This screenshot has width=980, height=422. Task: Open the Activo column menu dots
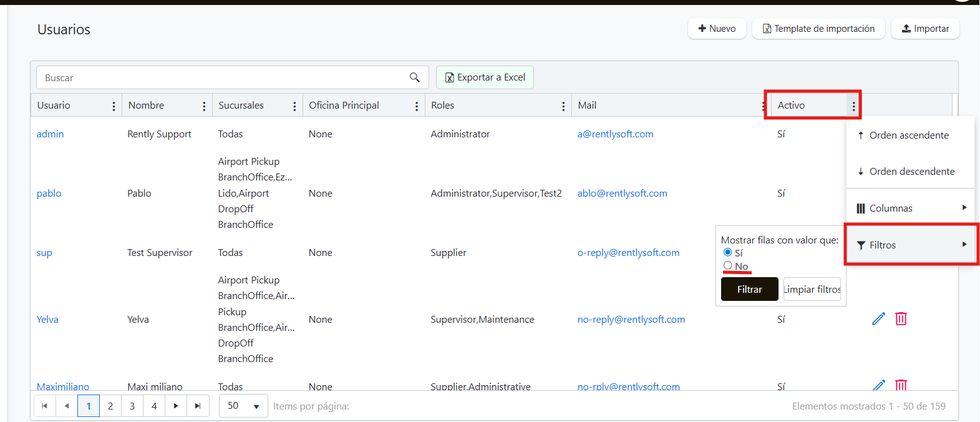(853, 106)
